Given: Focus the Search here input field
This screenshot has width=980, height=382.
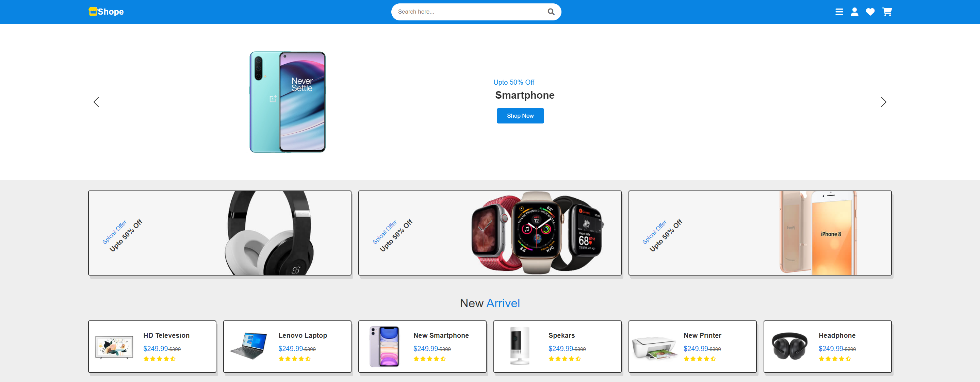Looking at the screenshot, I should (470, 12).
